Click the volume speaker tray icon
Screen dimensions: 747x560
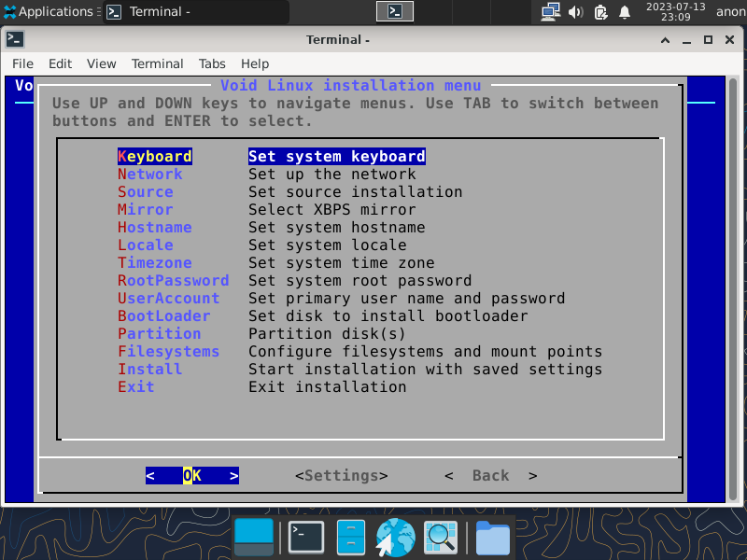coord(575,12)
